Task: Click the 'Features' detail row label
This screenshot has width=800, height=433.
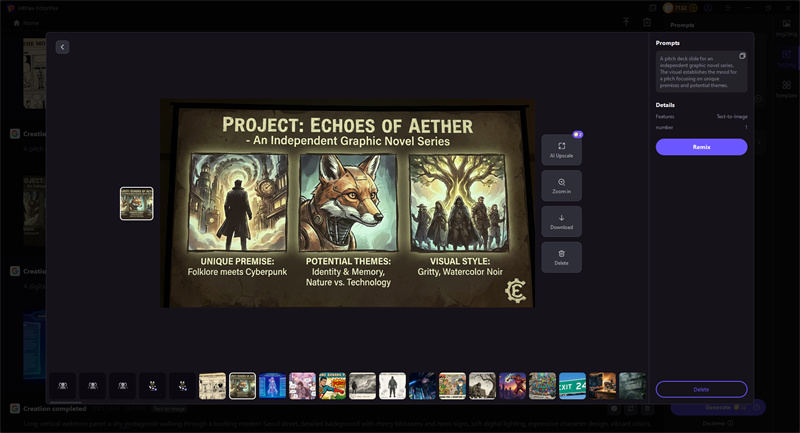Action: [665, 116]
